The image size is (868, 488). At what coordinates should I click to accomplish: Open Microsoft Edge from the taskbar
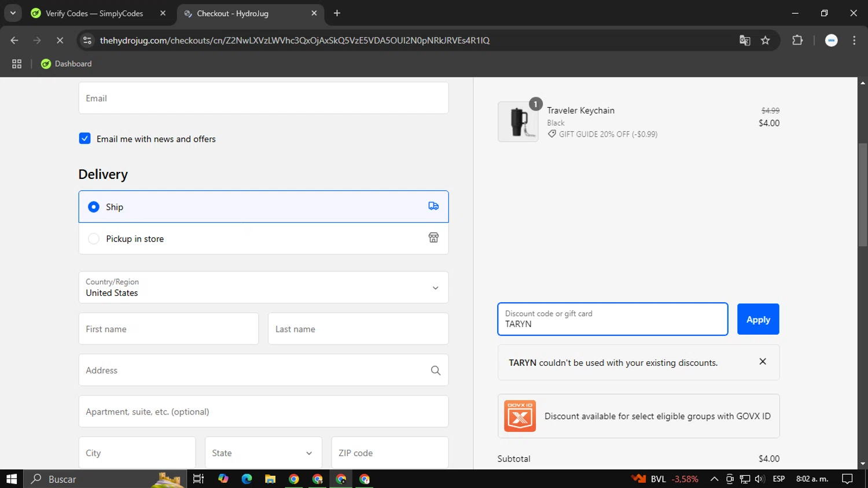click(x=247, y=479)
